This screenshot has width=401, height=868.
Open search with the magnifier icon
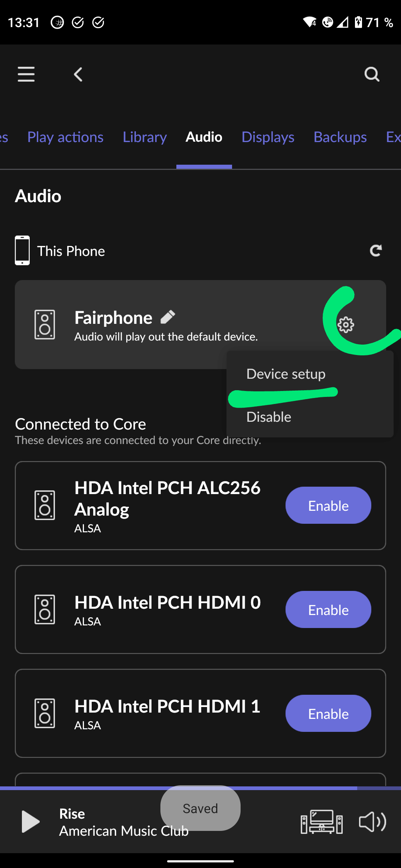tap(372, 74)
